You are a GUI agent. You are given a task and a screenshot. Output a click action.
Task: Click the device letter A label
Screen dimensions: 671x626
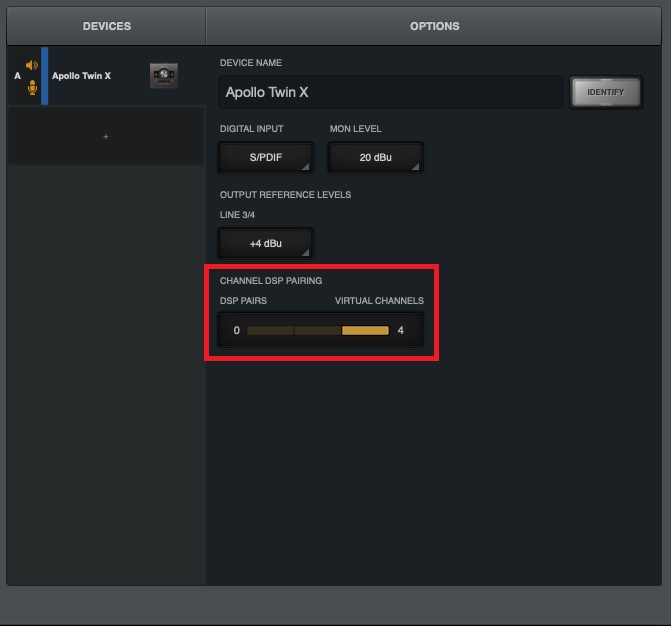pos(18,76)
